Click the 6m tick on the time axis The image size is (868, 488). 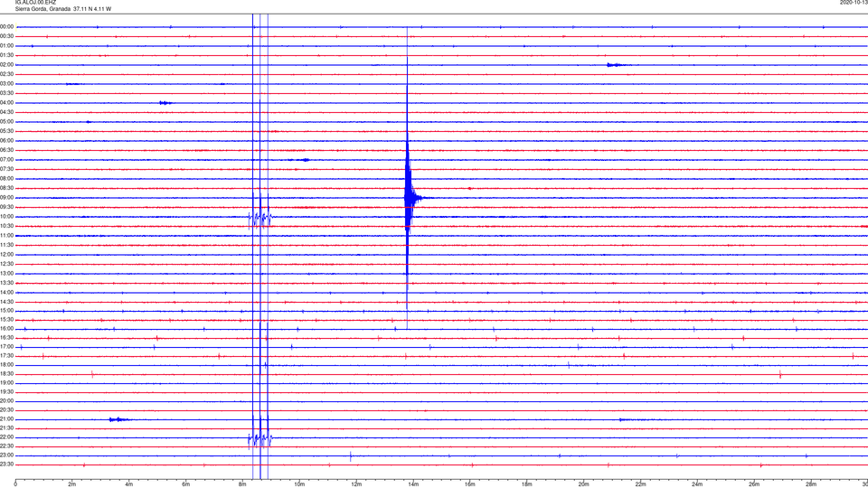tap(186, 484)
